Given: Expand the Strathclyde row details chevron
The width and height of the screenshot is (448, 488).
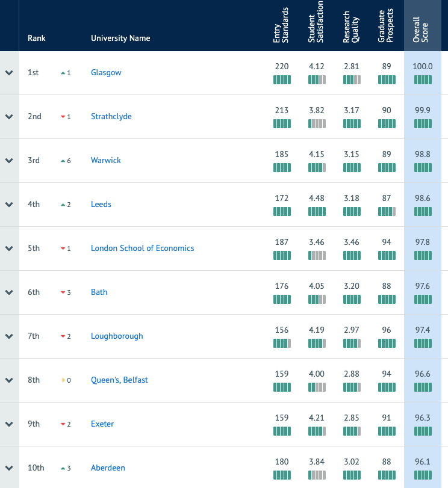Looking at the screenshot, I should pyautogui.click(x=9, y=117).
